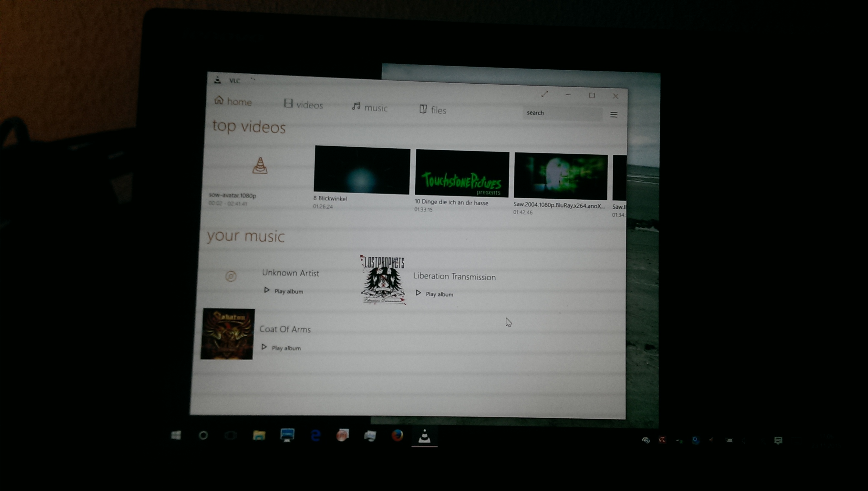Open Microsoft Edge from the taskbar
The width and height of the screenshot is (868, 491).
pos(315,435)
